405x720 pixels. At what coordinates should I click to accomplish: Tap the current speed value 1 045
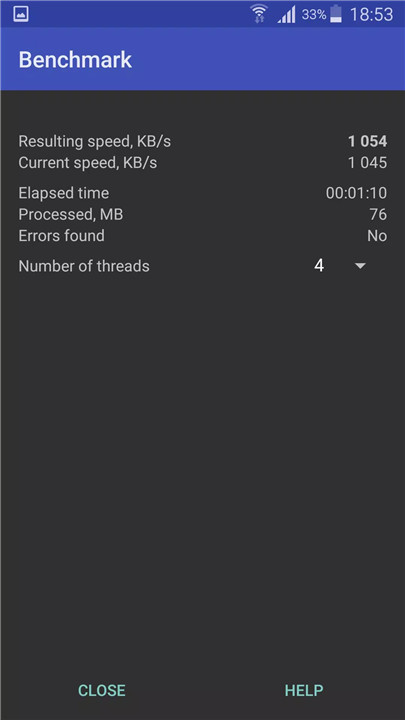367,163
